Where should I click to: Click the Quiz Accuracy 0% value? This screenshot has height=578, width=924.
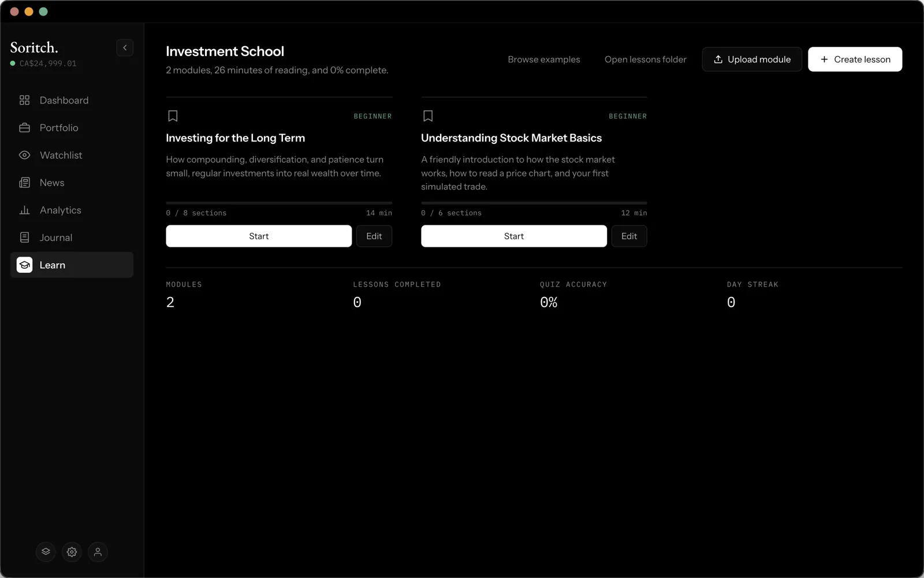tap(549, 302)
